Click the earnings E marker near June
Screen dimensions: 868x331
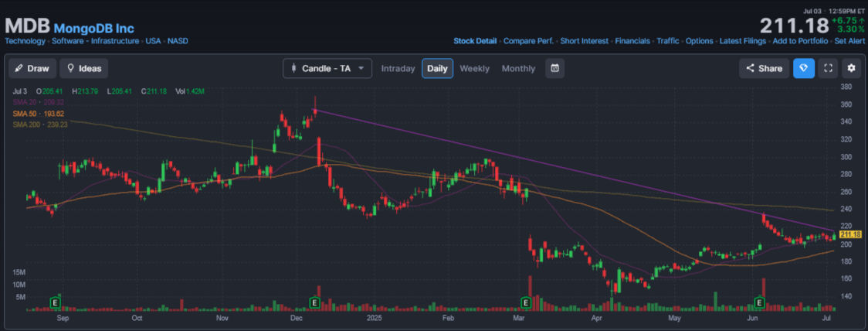point(760,302)
